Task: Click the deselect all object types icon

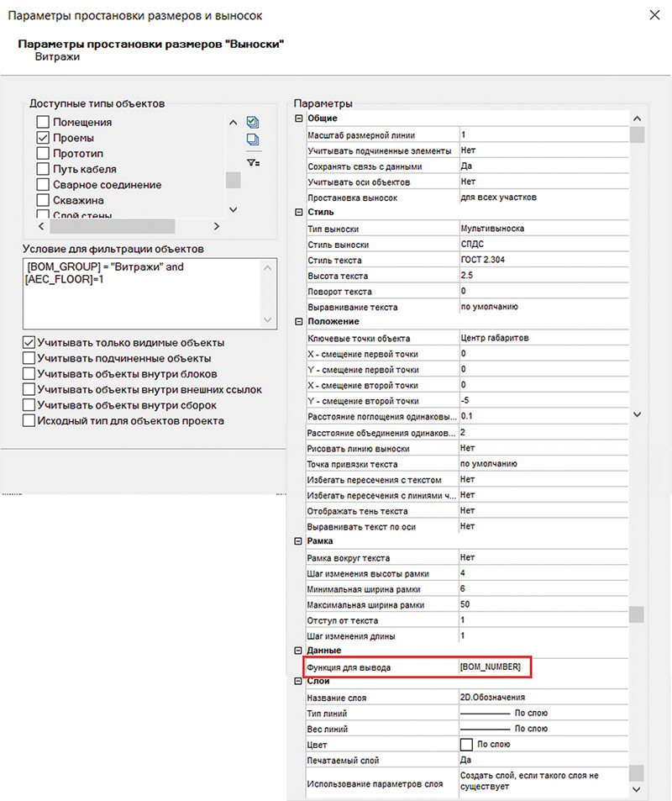Action: pos(253,140)
